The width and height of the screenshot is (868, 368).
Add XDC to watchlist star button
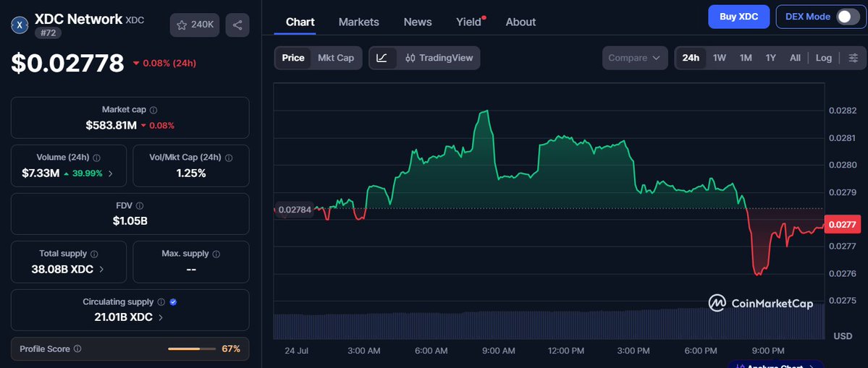point(195,25)
